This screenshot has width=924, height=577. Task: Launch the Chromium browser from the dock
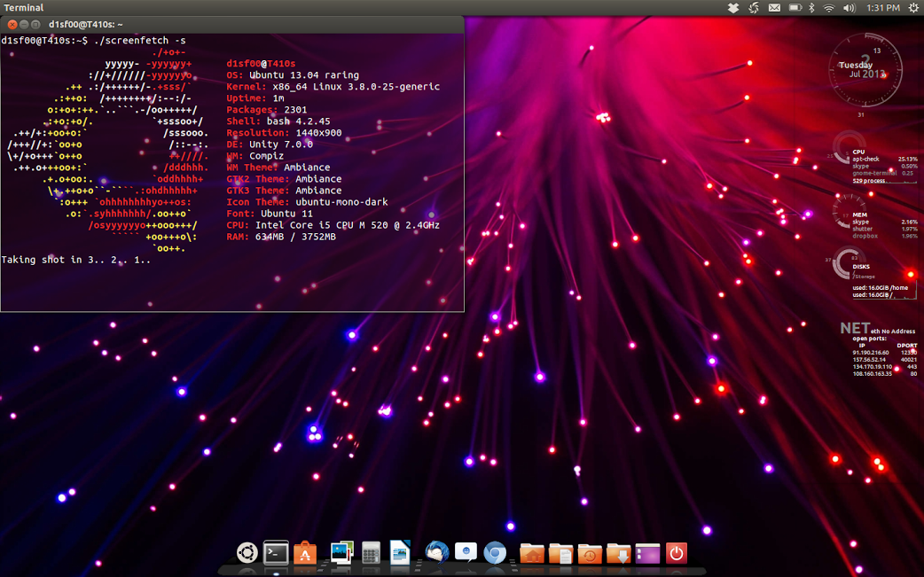tap(495, 553)
